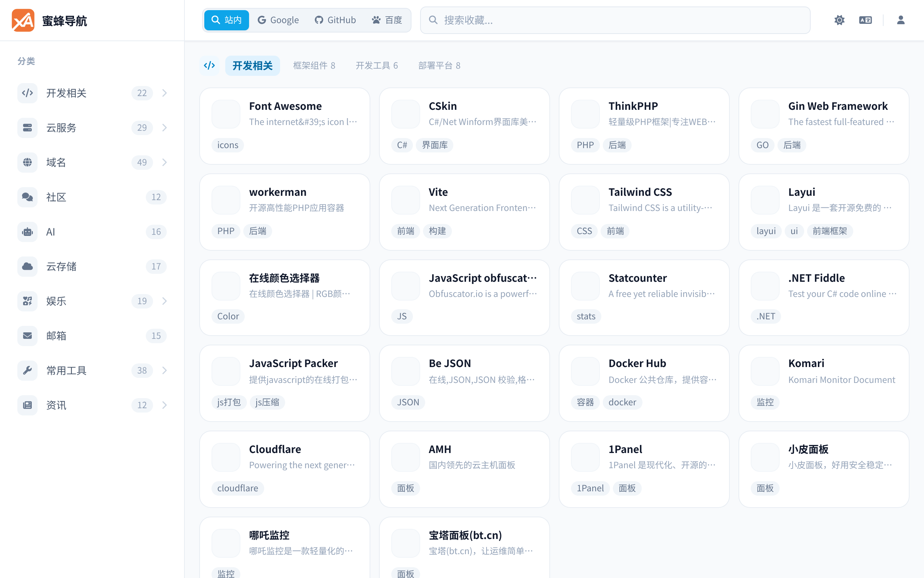Open the 云存储 category in sidebar
Viewport: 924px width, 578px height.
tap(92, 267)
